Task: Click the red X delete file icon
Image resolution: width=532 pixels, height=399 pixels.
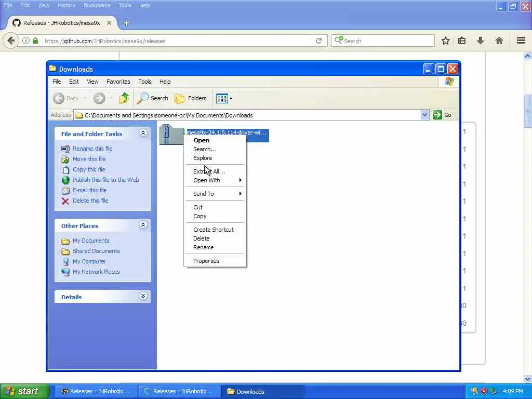Action: click(x=65, y=201)
